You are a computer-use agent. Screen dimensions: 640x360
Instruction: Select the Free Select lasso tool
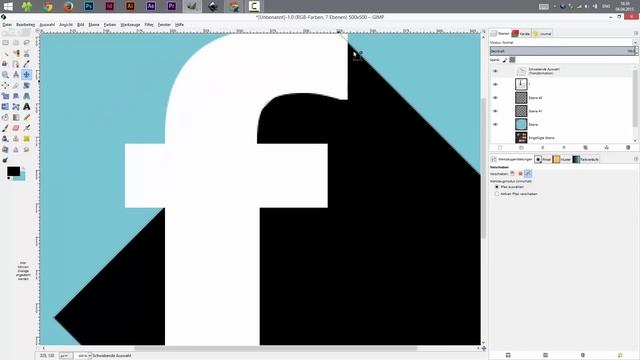pos(27,42)
